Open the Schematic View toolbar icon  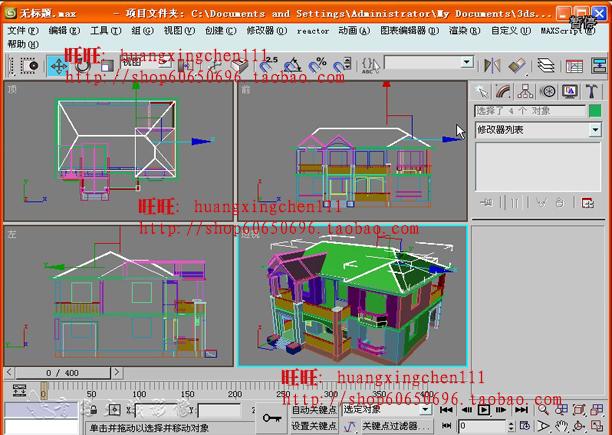(600, 66)
